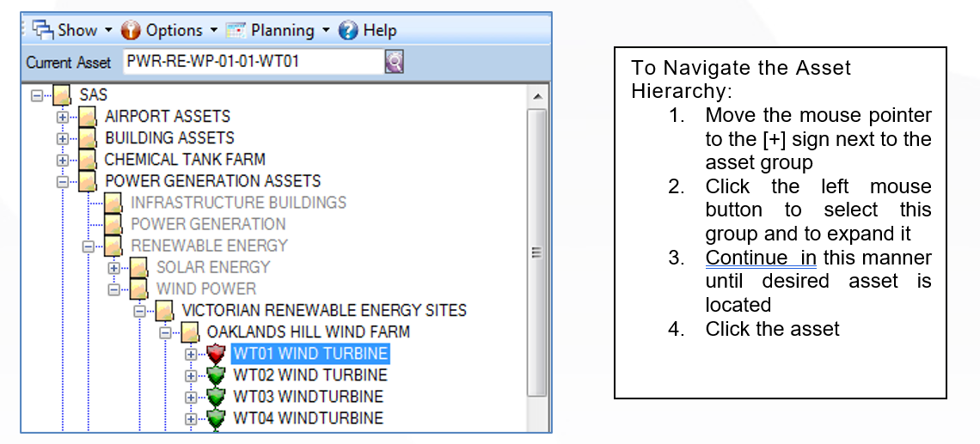This screenshot has height=444, width=980.
Task: Click the Planning calendar icon
Action: tap(236, 30)
